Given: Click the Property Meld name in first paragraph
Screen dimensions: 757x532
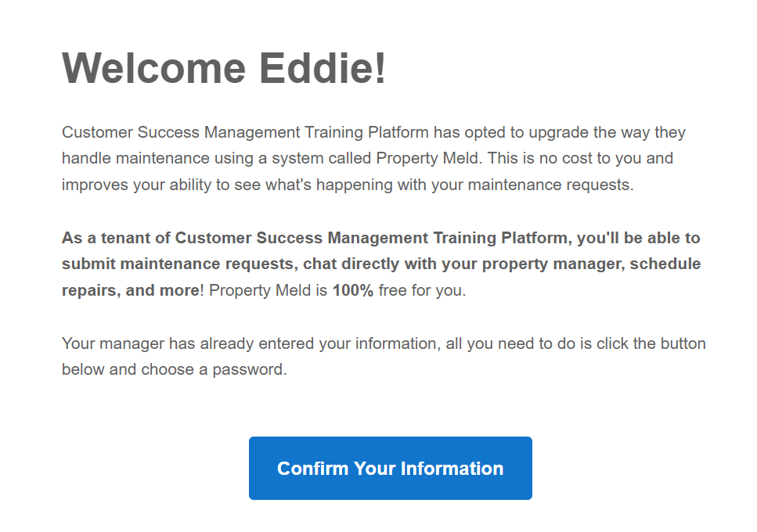Looking at the screenshot, I should (427, 158).
